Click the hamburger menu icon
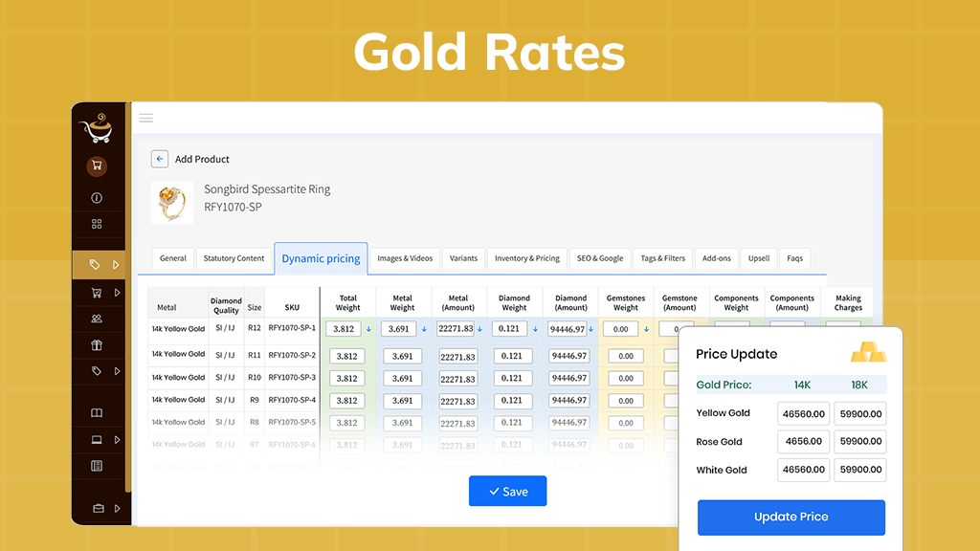This screenshot has width=980, height=551. pyautogui.click(x=145, y=118)
